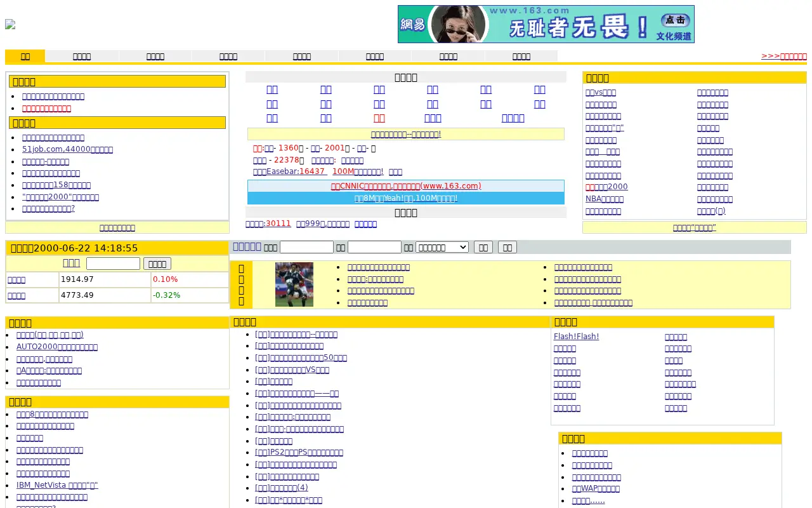Select the highlighted yellow first navigation tab
Viewport: 812px width, 508px height.
tap(25, 56)
